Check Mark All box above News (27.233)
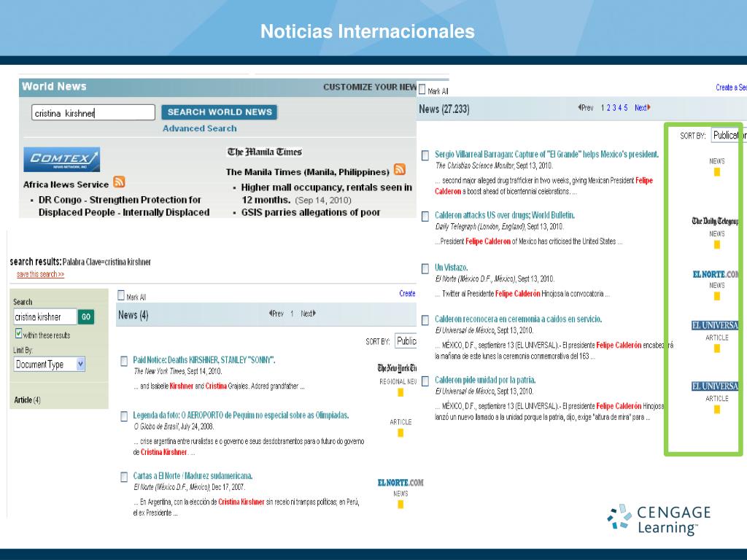The height and width of the screenshot is (560, 747). click(422, 90)
